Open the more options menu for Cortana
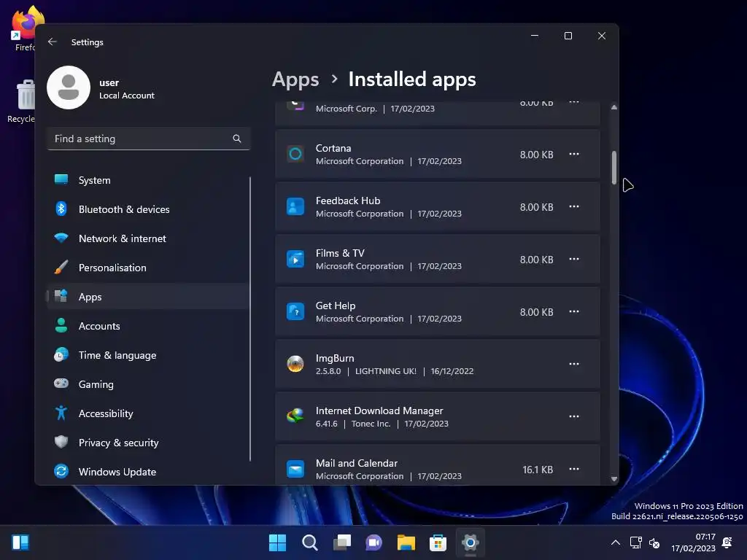747x560 pixels. [574, 155]
